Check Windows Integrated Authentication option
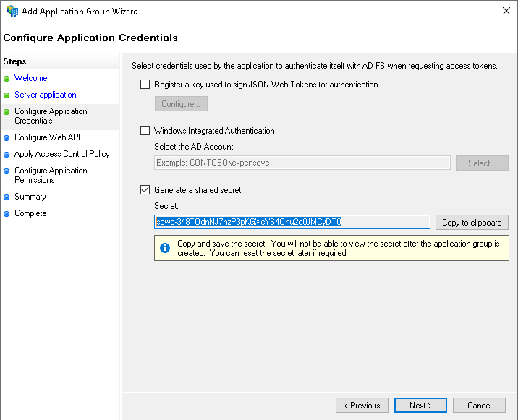The image size is (518, 420). pyautogui.click(x=145, y=131)
